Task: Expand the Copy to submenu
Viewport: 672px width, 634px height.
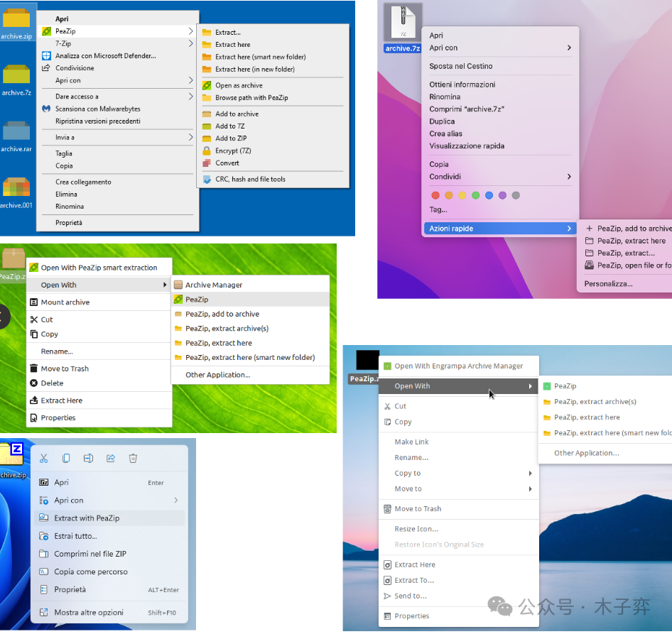Action: [x=530, y=473]
